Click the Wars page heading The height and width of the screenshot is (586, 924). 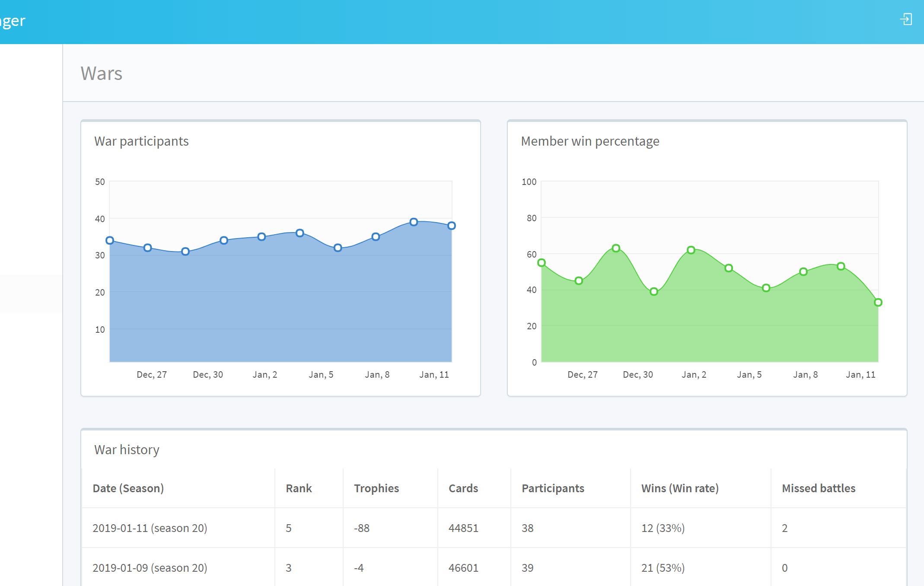[x=102, y=73]
